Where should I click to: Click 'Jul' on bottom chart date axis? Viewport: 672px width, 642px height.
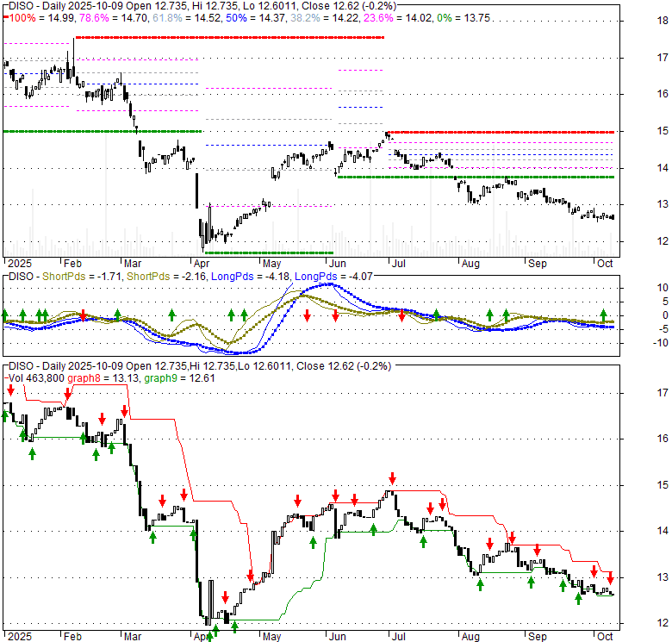399,637
